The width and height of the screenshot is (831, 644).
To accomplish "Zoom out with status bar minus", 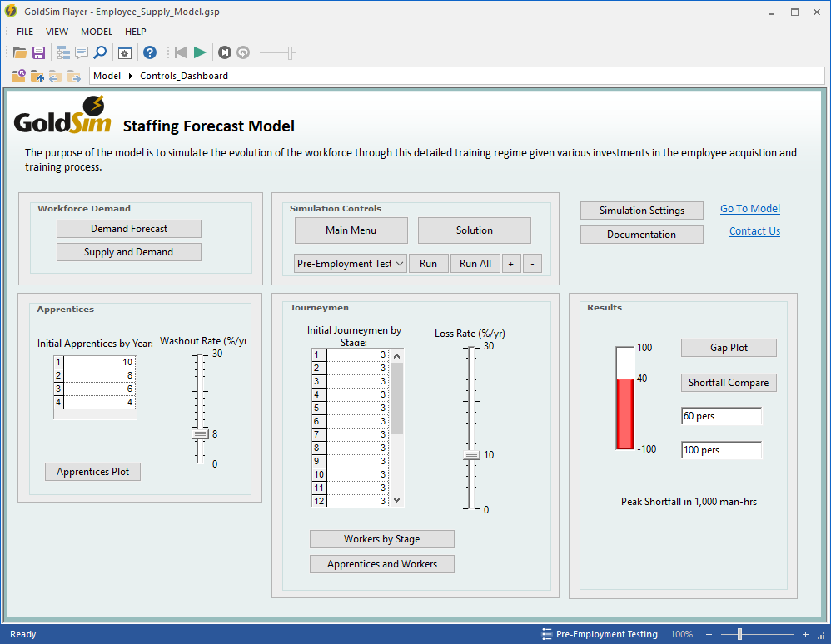I will (709, 634).
